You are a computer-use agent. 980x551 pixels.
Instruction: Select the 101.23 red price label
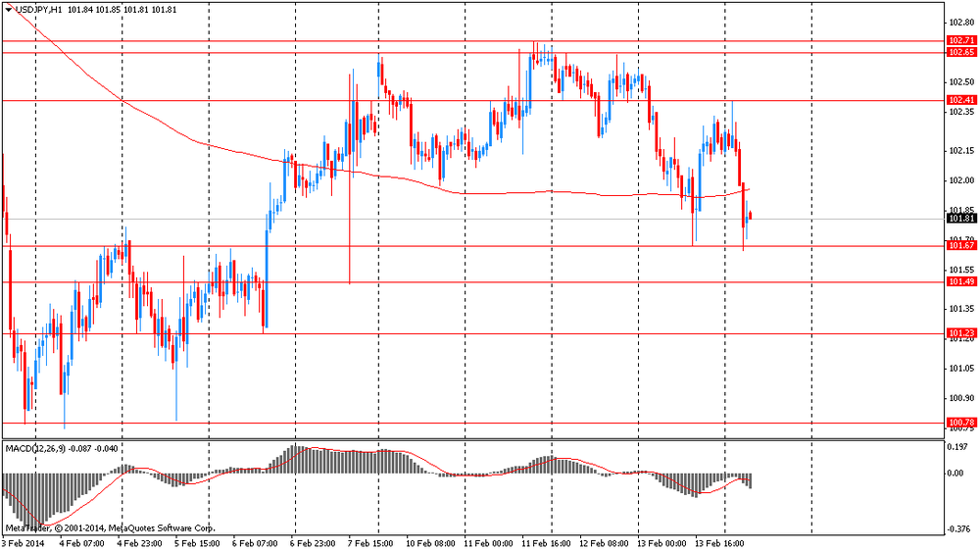pos(960,333)
